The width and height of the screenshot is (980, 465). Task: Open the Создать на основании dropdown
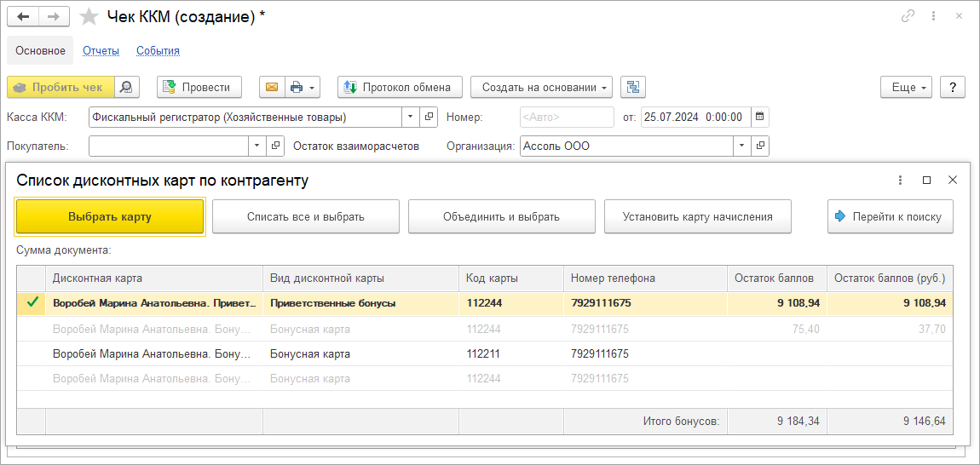coord(542,87)
